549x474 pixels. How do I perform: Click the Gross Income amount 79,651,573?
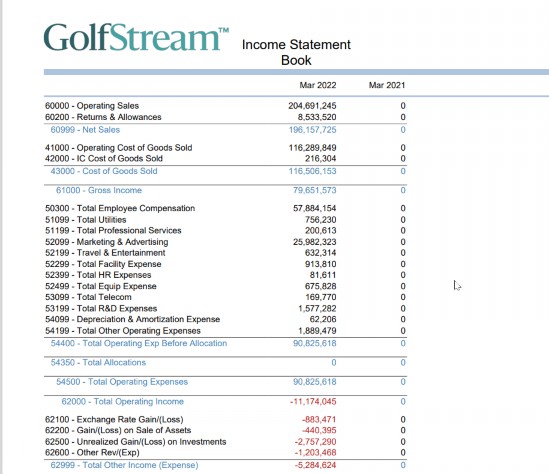point(314,190)
